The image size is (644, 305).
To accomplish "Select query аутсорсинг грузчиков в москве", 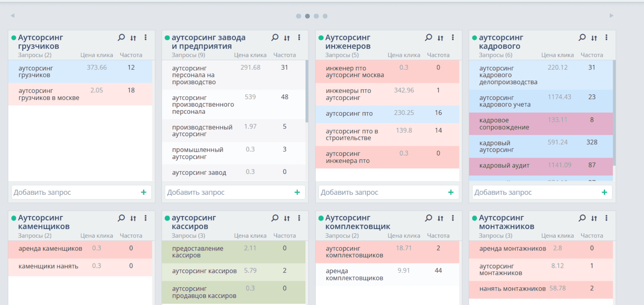I will click(x=80, y=94).
